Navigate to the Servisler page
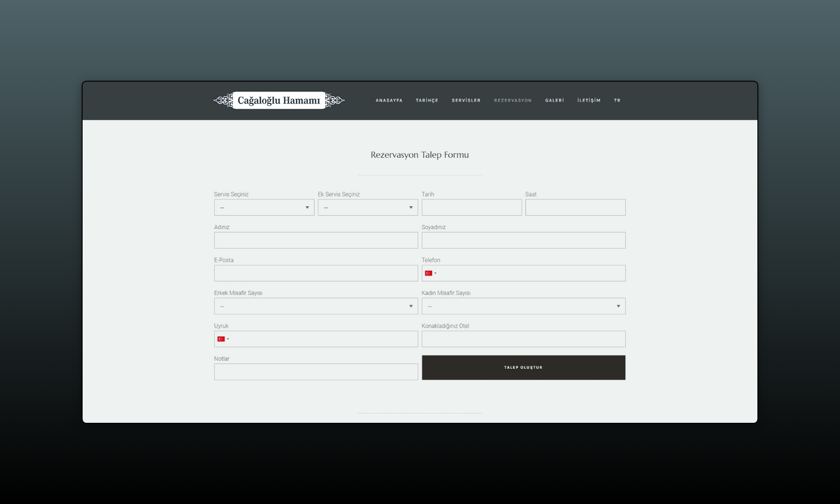This screenshot has height=504, width=840. pyautogui.click(x=466, y=100)
